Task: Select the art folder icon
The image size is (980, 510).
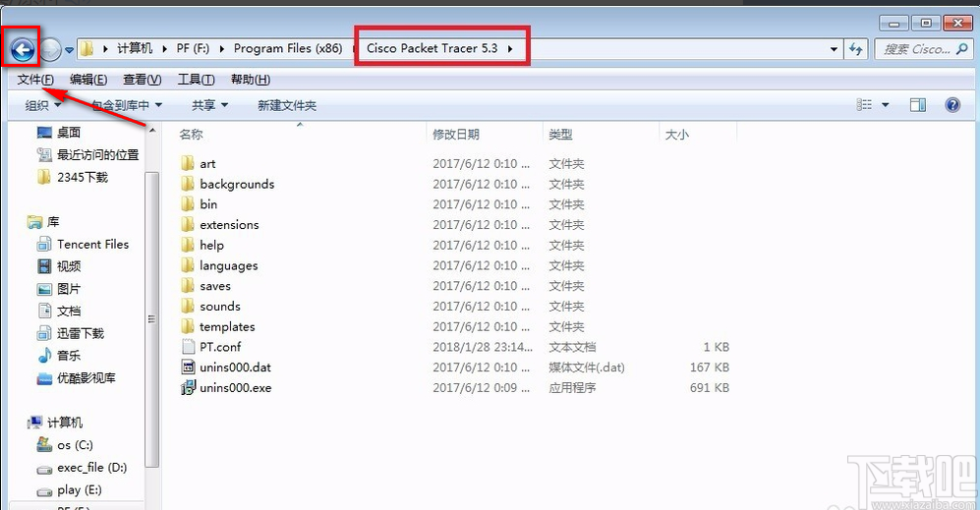Action: point(188,163)
